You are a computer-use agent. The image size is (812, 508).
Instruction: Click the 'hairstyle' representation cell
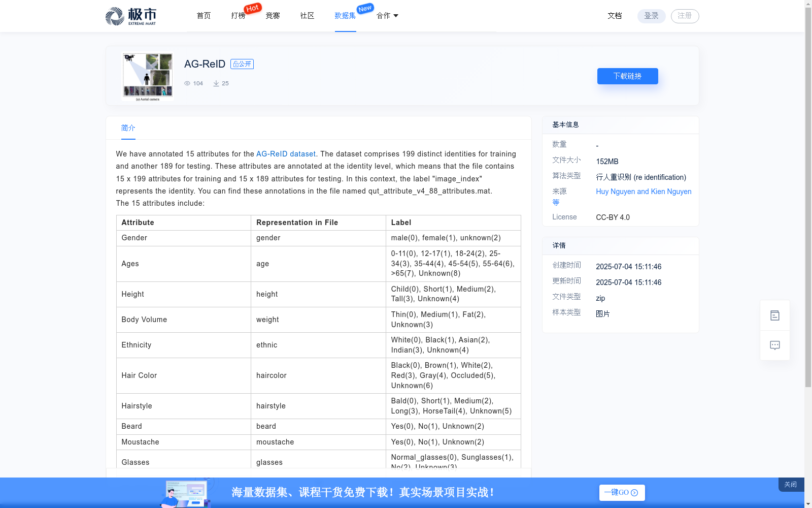[318, 406]
